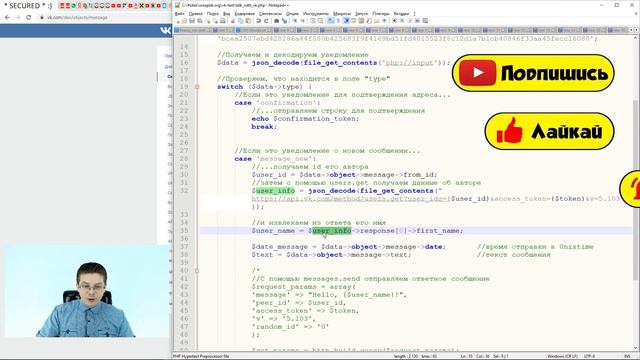Open the Файл menu
The width and height of the screenshot is (640, 360).
point(180,13)
